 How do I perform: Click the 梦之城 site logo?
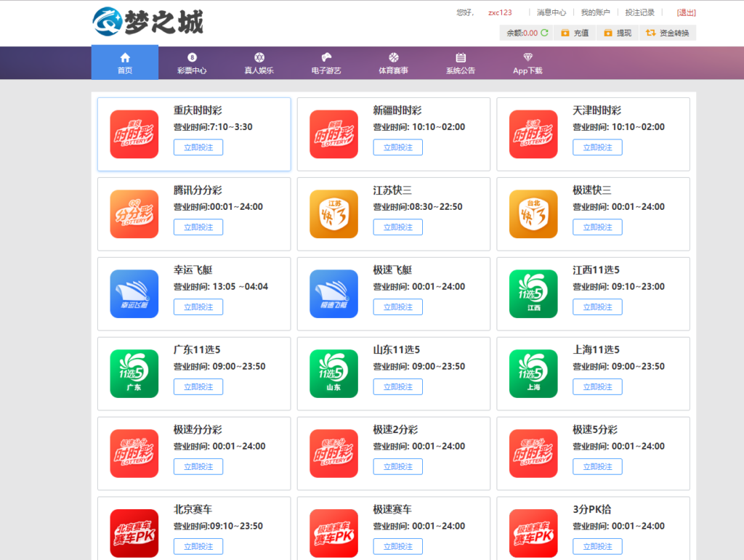(148, 23)
